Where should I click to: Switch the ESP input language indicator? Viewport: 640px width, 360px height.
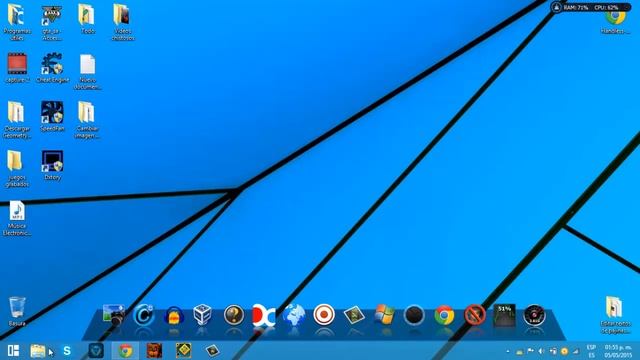pos(591,351)
